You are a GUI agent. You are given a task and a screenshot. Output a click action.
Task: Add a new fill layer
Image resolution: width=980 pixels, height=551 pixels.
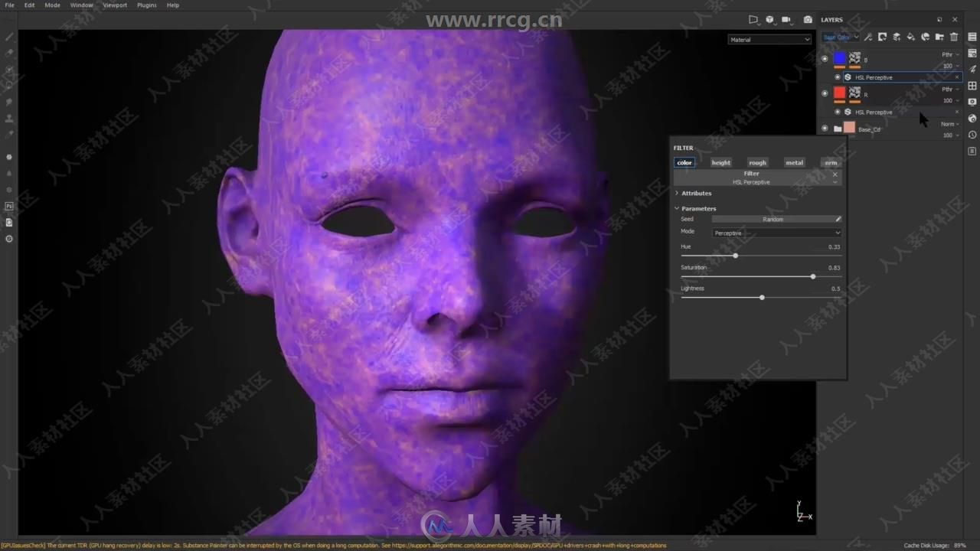click(910, 37)
